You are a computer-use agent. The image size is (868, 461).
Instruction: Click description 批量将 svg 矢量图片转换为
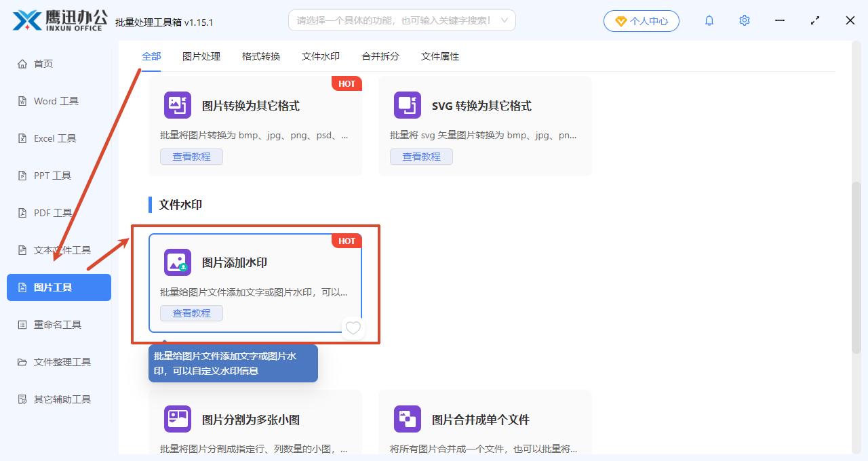(484, 135)
